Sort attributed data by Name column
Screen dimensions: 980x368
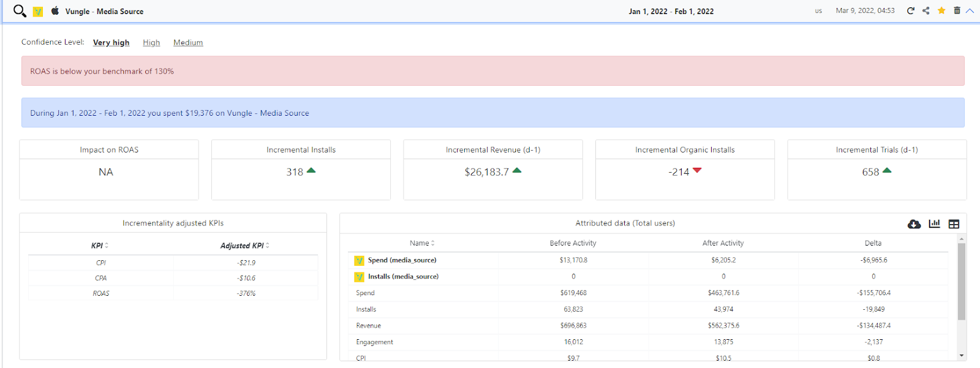click(422, 243)
